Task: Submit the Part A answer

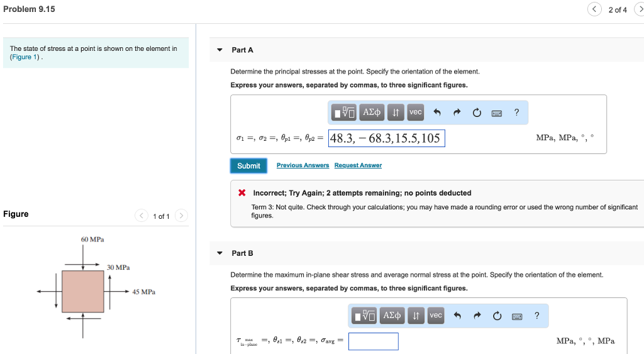Action: point(248,165)
